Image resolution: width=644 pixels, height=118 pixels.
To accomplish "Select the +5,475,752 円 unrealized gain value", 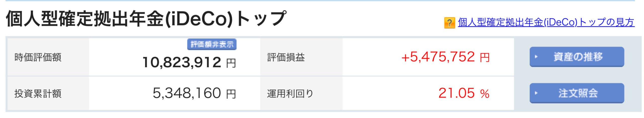I will pyautogui.click(x=446, y=57).
